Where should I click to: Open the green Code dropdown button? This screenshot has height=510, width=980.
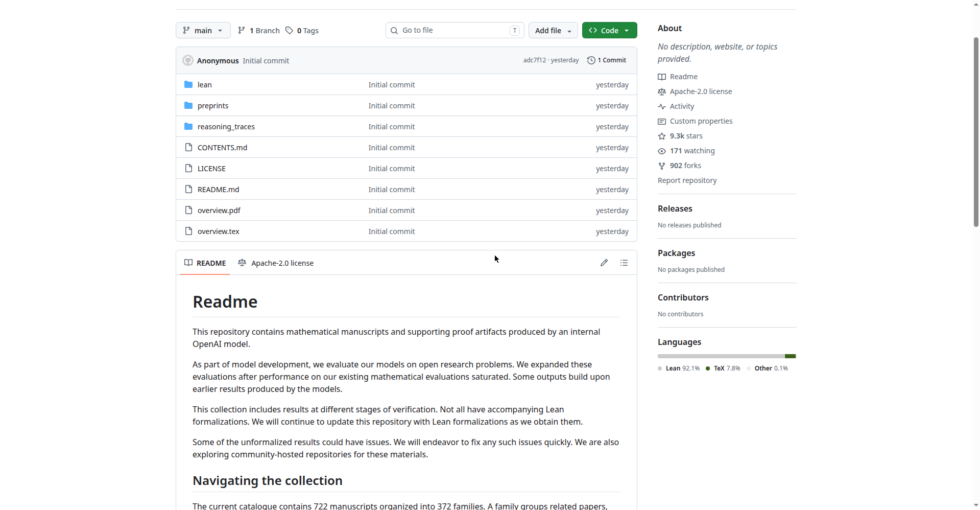(x=609, y=30)
